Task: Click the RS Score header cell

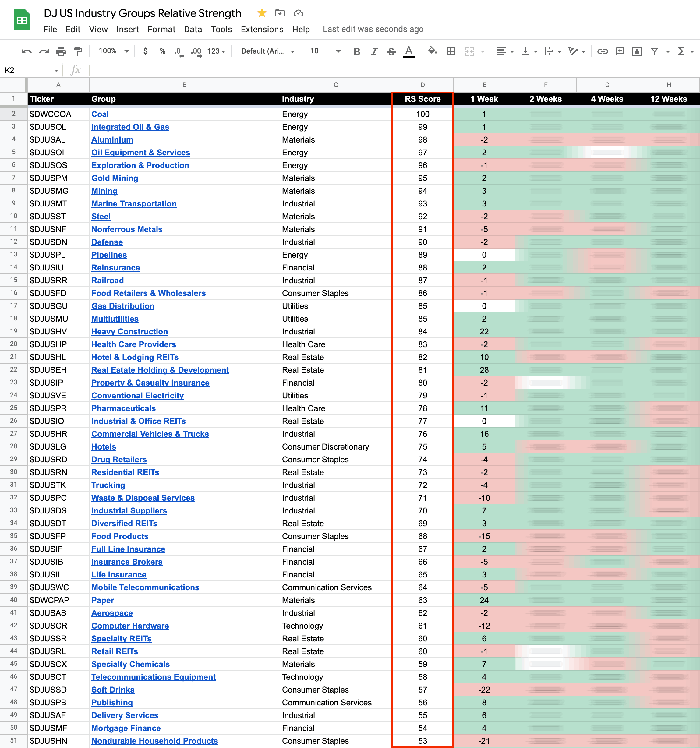Action: (422, 99)
